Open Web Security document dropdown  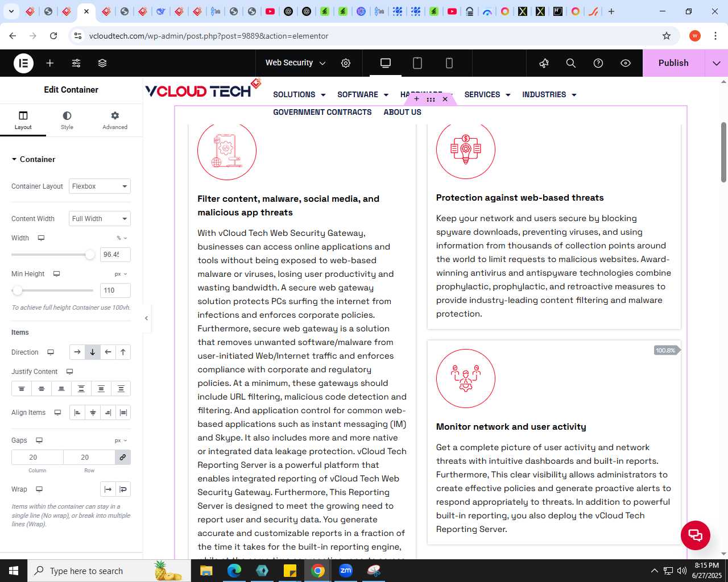(x=295, y=63)
